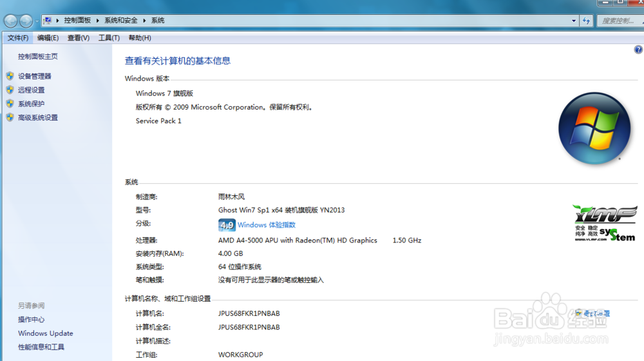Open 远程设置 link

coord(31,90)
